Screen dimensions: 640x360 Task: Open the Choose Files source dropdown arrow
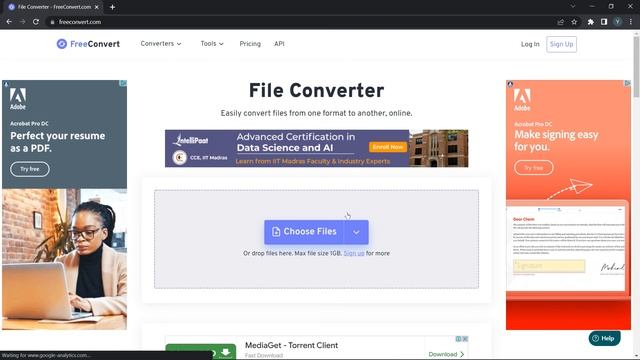coord(356,232)
